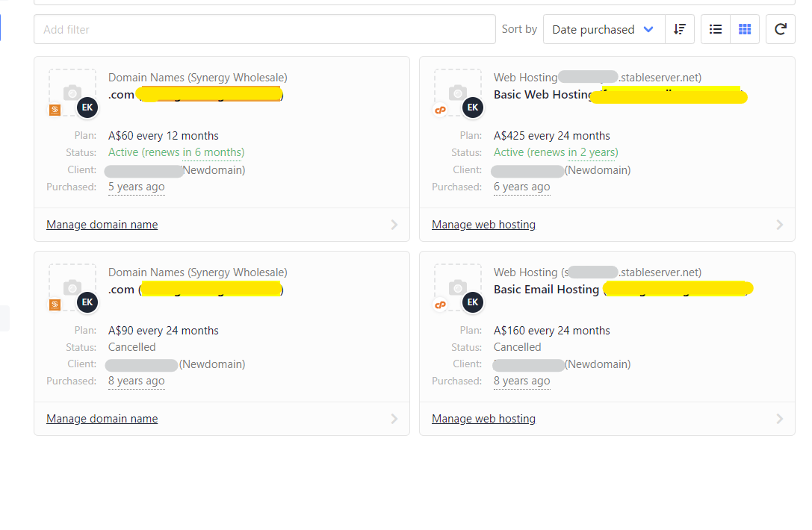
Task: Refresh the subscriptions list
Action: click(781, 29)
